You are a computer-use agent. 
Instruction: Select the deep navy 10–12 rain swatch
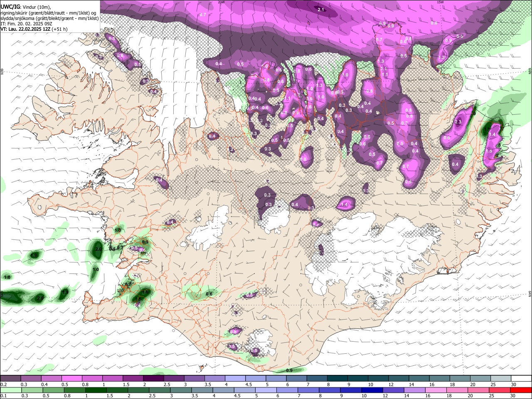(x=372, y=390)
